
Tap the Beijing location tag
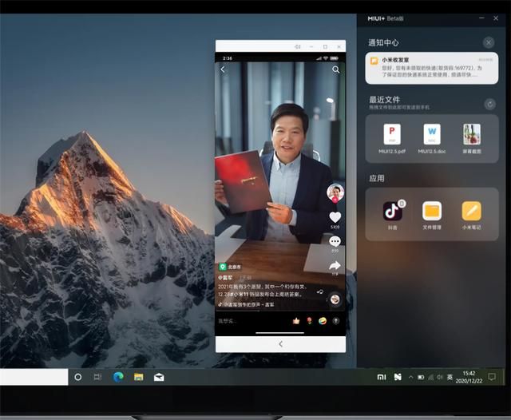[x=230, y=267]
